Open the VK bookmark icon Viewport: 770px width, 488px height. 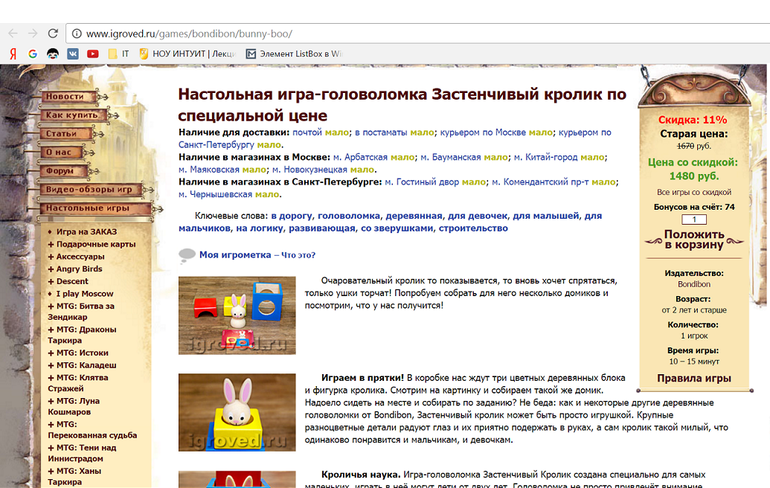click(72, 53)
